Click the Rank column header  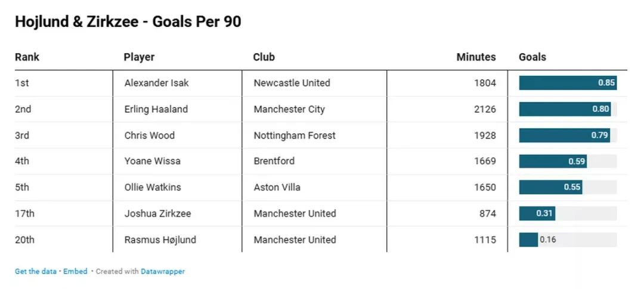click(27, 57)
